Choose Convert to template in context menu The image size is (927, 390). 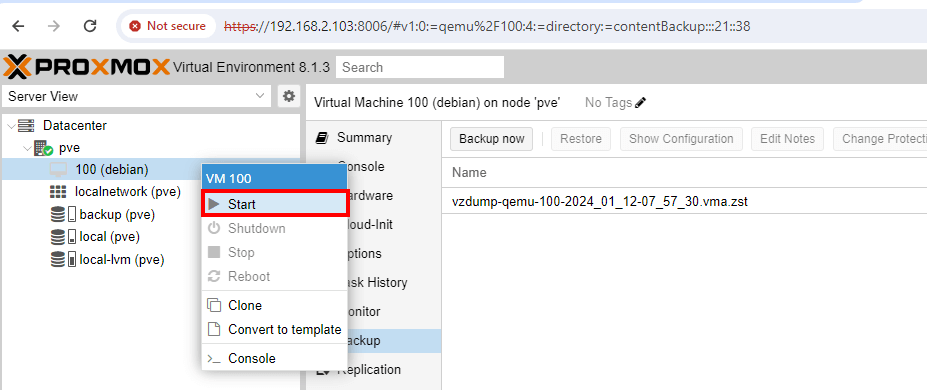point(274,329)
